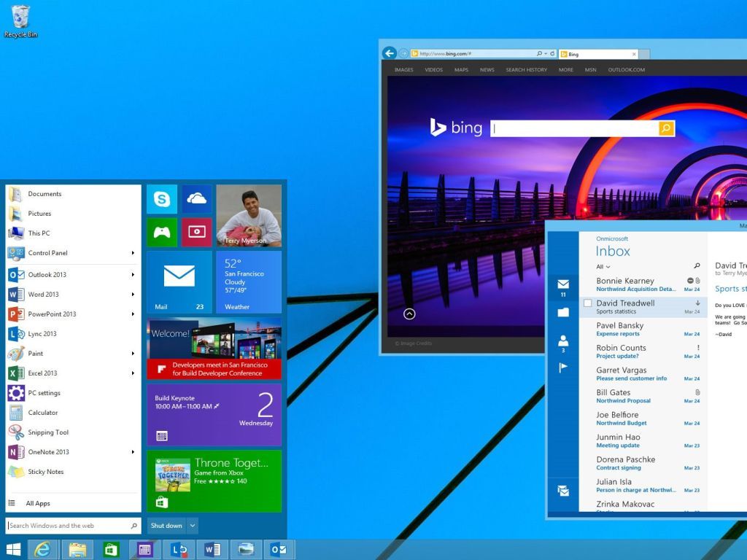Expand the Word 2013 submenu arrow
Screen dimensions: 747x560
tap(133, 294)
